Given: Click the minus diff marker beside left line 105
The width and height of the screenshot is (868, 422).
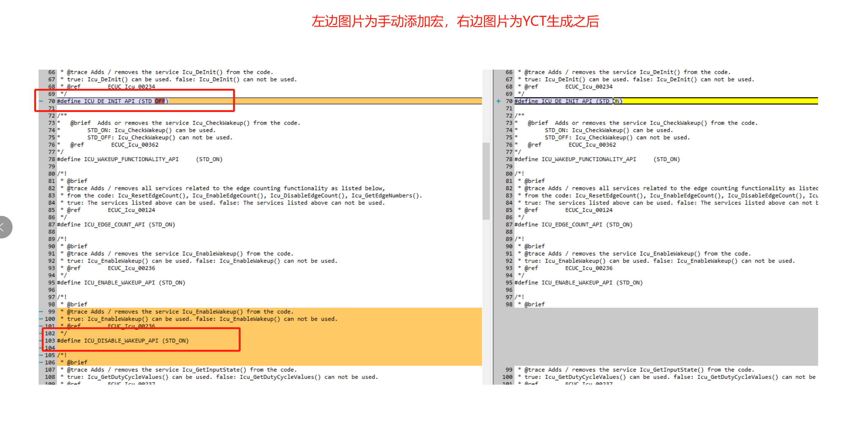Looking at the screenshot, I should click(x=41, y=355).
